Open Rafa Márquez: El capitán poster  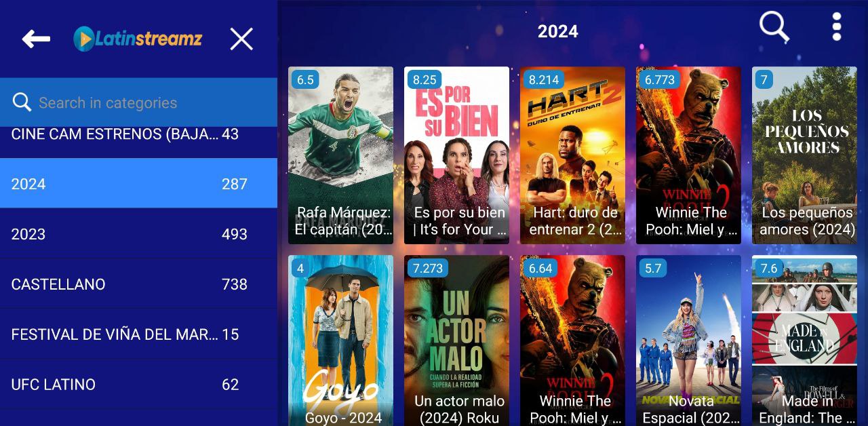(340, 155)
